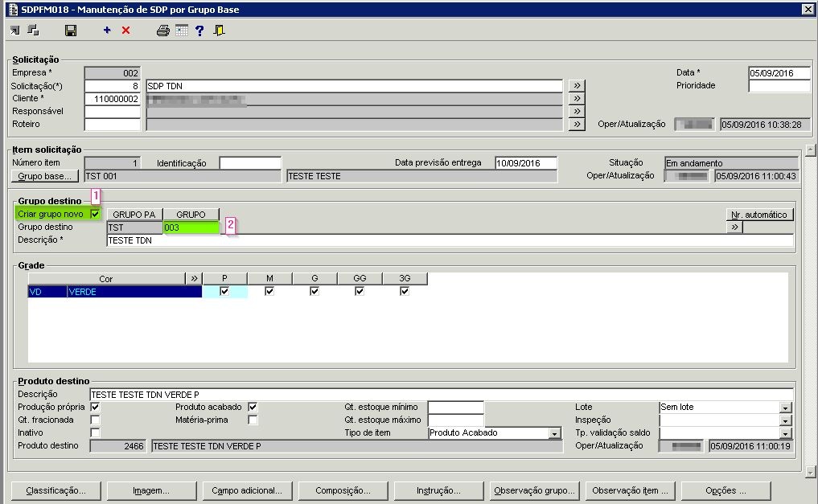Click the GG size column header
Image resolution: width=818 pixels, height=504 pixels.
click(360, 278)
